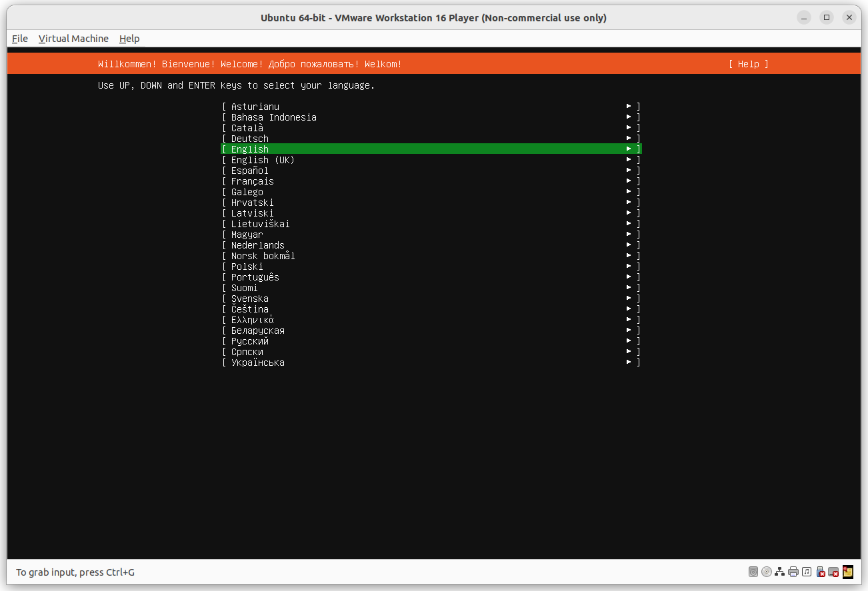Select Deutsch as the installer language

[x=249, y=138]
